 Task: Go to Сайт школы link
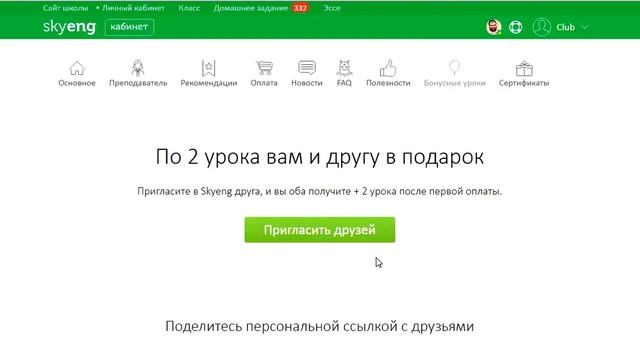pyautogui.click(x=65, y=8)
